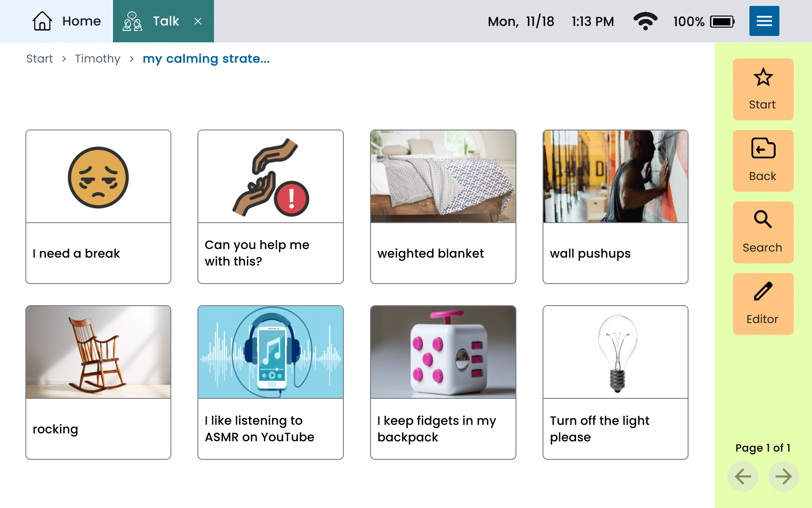Screen dimensions: 812x508
Task: Click the Talk conversation icon
Action: (x=132, y=21)
